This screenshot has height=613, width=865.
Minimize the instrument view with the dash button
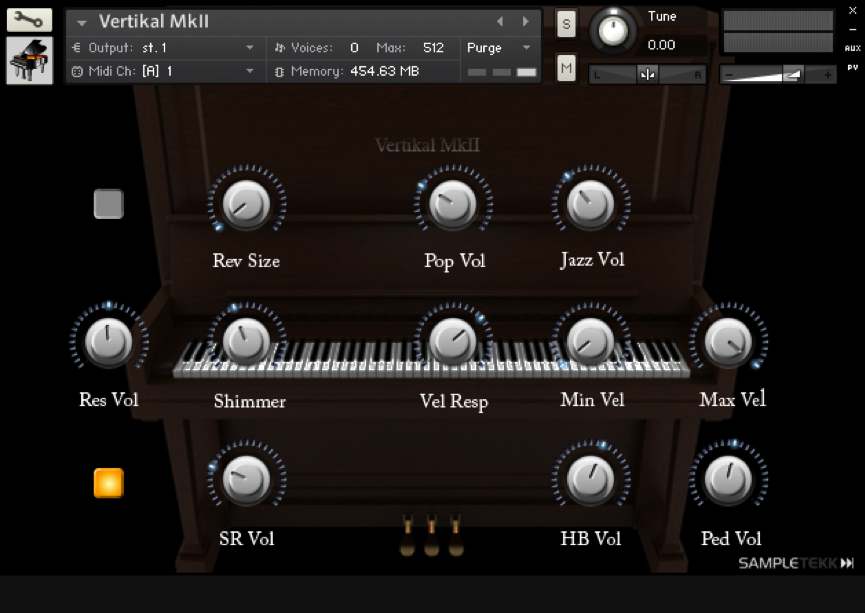tap(852, 29)
